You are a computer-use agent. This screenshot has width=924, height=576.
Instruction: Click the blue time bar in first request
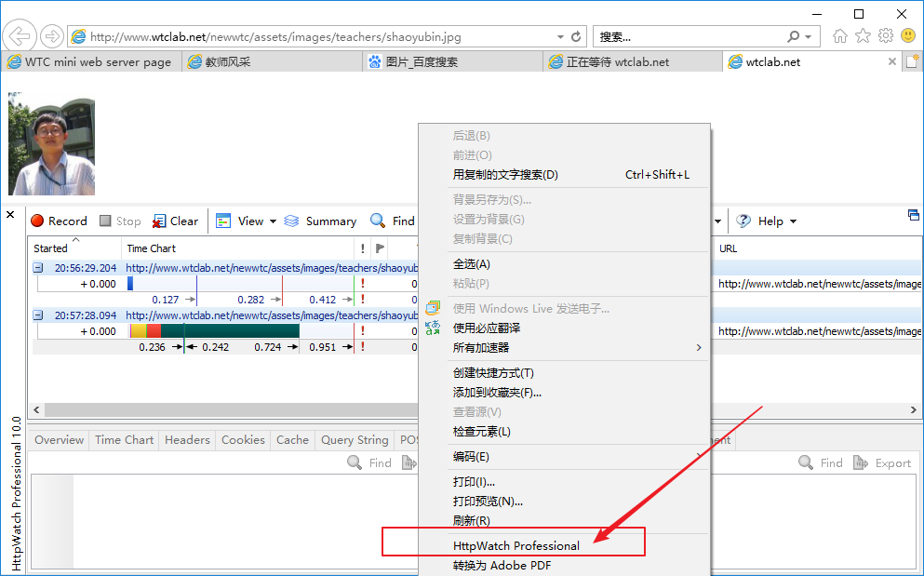click(x=130, y=284)
